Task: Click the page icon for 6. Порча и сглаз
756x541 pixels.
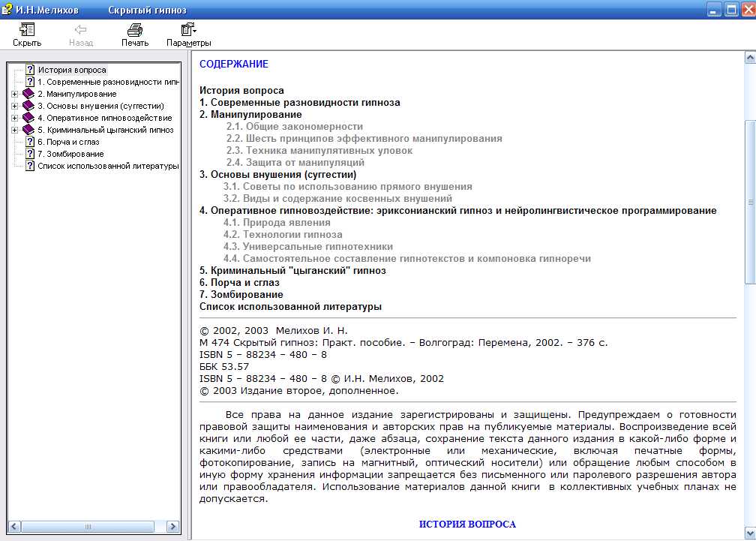Action: click(30, 142)
